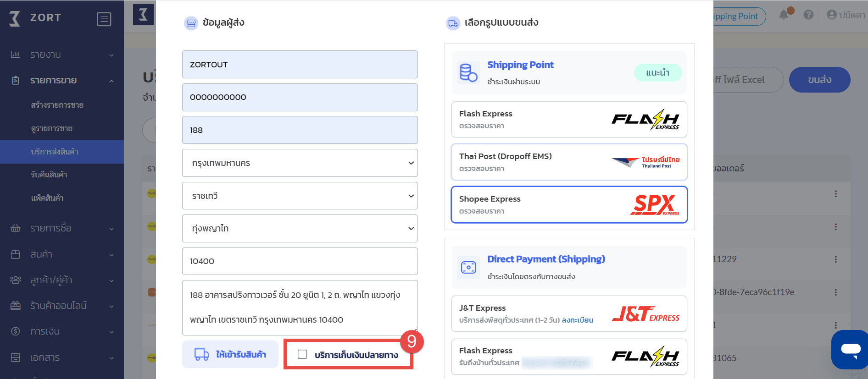The image size is (868, 379).
Task: Click the Shipping Point coins icon
Action: coord(468,72)
